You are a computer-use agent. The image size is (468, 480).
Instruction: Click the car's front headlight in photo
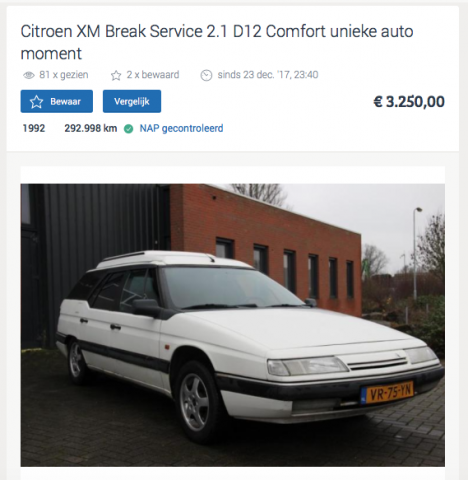[x=307, y=366]
